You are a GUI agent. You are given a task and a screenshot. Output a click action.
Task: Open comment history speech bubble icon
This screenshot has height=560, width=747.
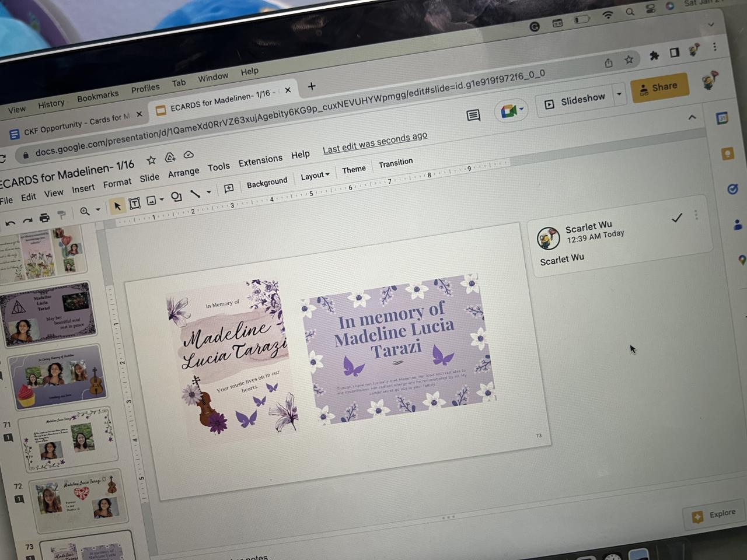tap(473, 116)
